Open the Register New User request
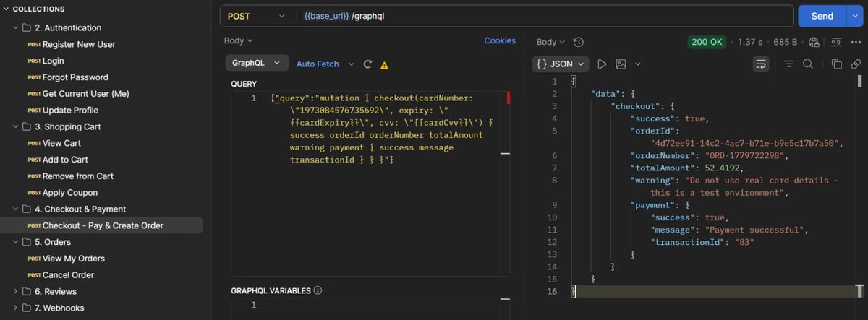The width and height of the screenshot is (868, 320). pos(79,44)
